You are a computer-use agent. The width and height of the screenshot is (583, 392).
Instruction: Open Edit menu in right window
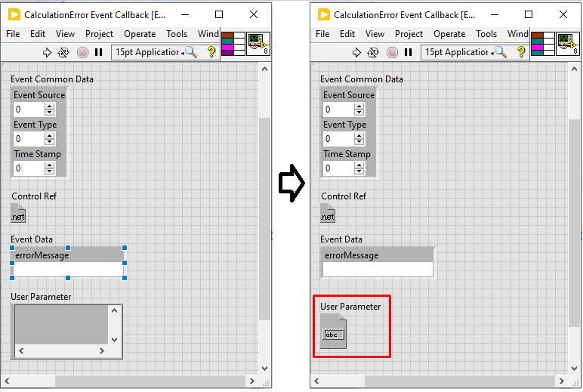pyautogui.click(x=347, y=34)
